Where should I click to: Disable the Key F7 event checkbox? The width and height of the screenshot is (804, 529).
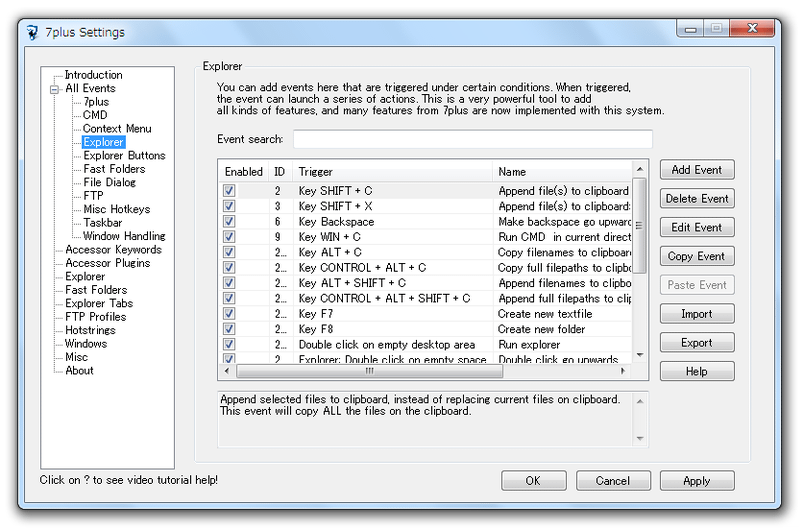[x=229, y=314]
